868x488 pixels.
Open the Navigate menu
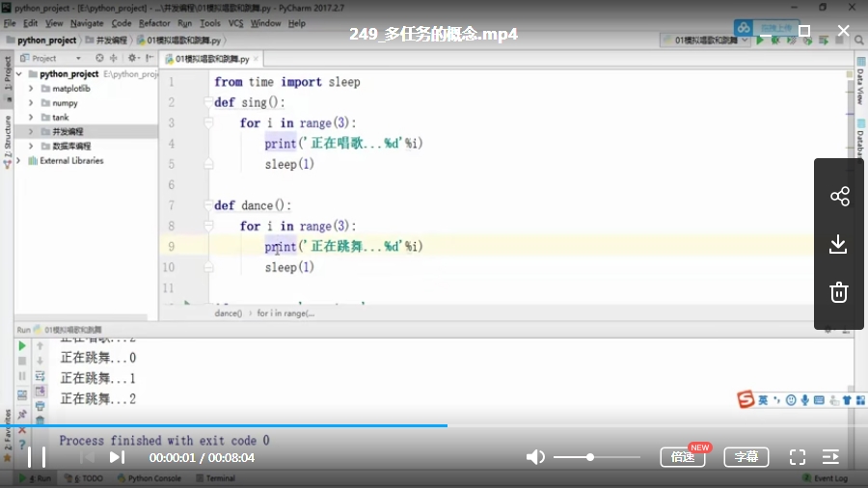[87, 23]
